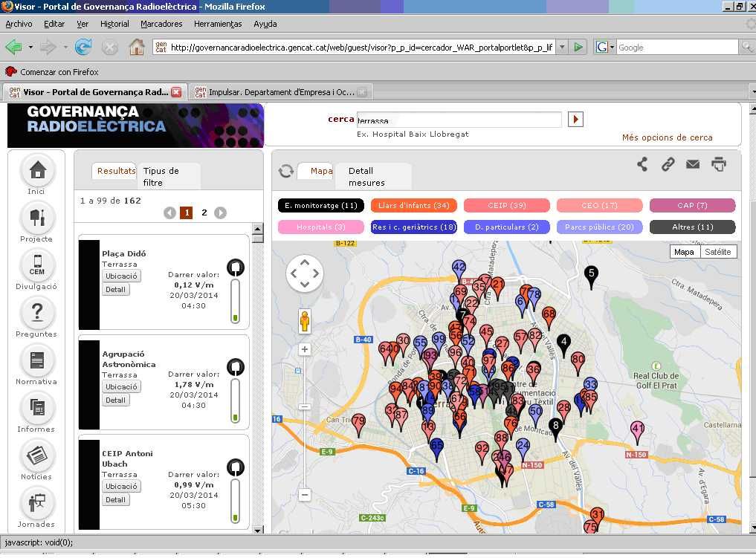This screenshot has height=558, width=756.
Task: Open the Archivo menu
Action: (19, 24)
